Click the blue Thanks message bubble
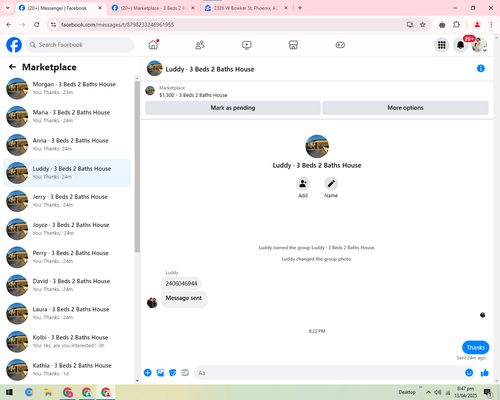Image resolution: width=500 pixels, height=400 pixels. [475, 347]
